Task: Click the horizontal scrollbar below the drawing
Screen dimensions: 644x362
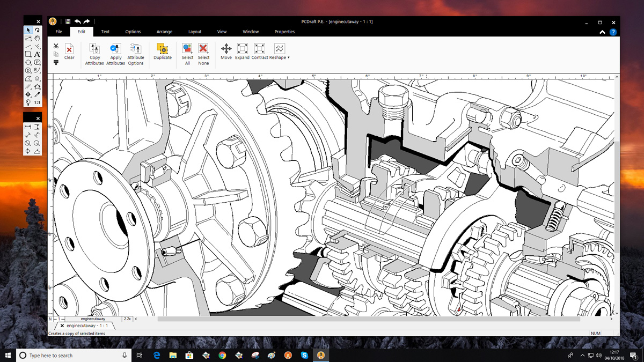Action: pyautogui.click(x=368, y=319)
